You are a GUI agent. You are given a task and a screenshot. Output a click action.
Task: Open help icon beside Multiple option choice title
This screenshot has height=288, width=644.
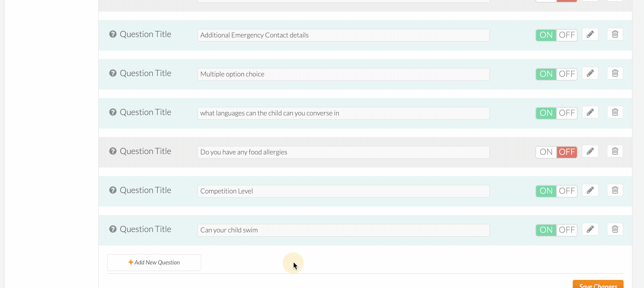point(113,73)
